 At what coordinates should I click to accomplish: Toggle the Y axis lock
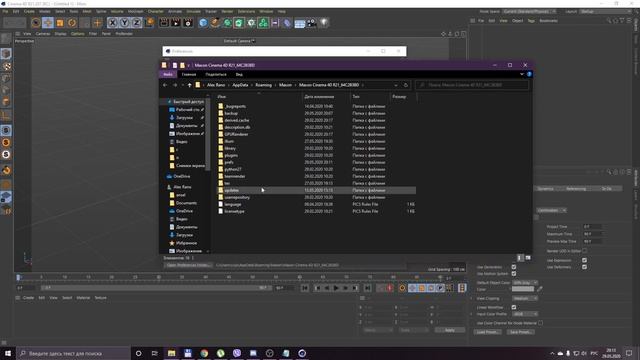(124, 23)
